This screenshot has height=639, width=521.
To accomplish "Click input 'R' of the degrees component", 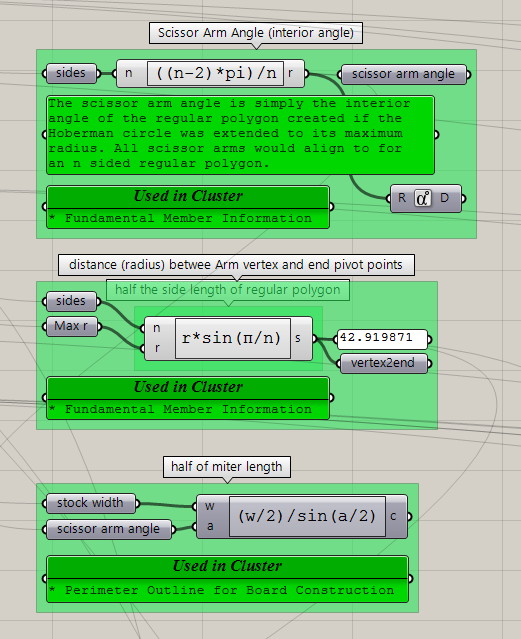I will 402,198.
